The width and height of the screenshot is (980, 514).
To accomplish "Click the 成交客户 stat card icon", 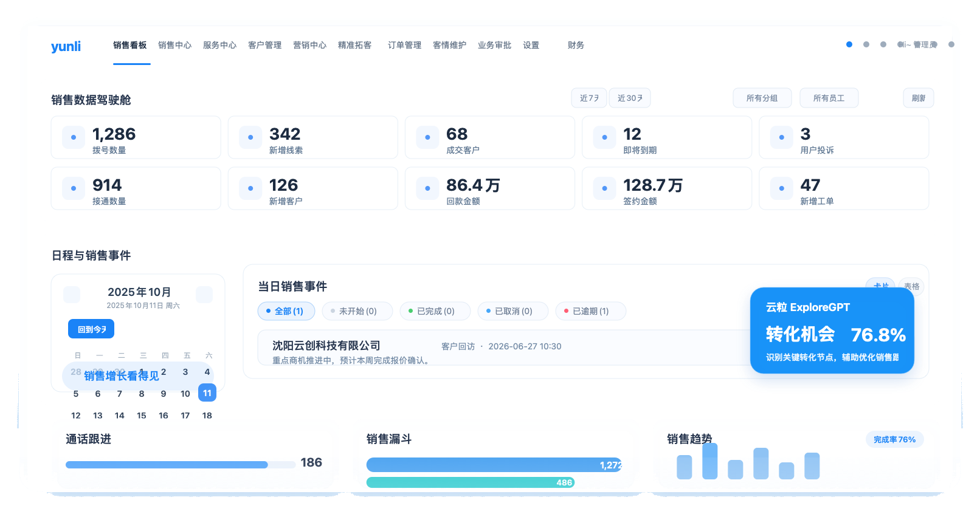I will click(x=427, y=137).
